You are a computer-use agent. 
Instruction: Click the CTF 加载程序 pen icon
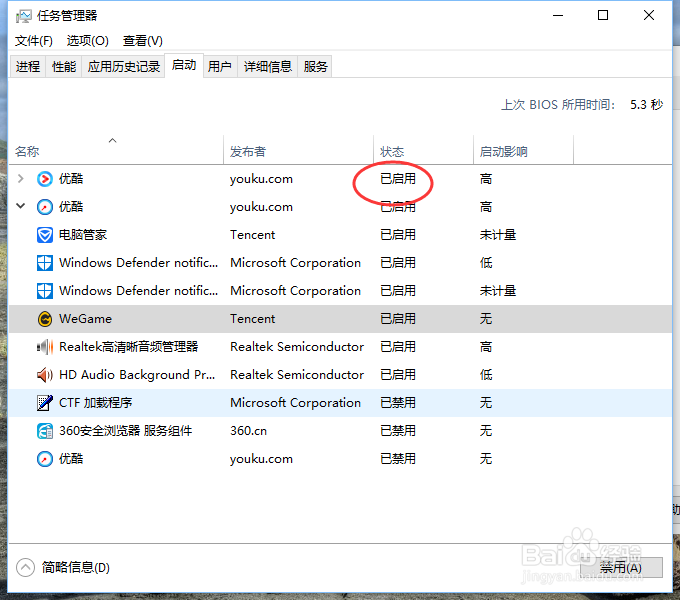(45, 403)
